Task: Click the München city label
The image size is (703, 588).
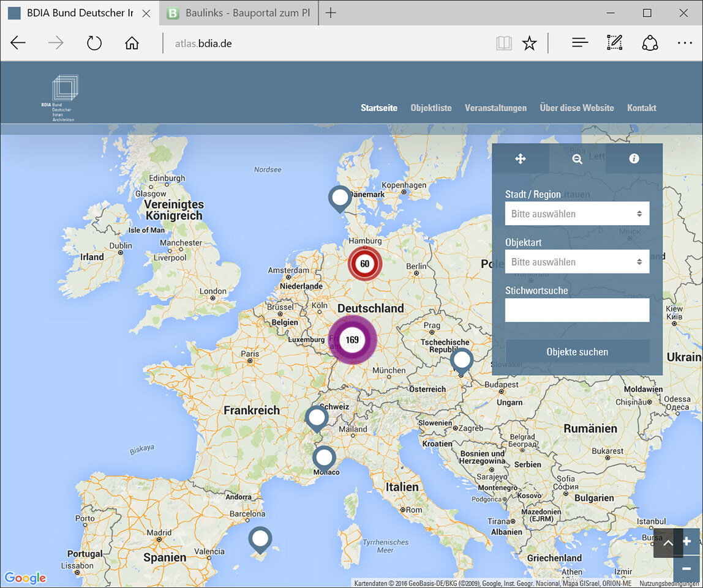Action: point(389,370)
